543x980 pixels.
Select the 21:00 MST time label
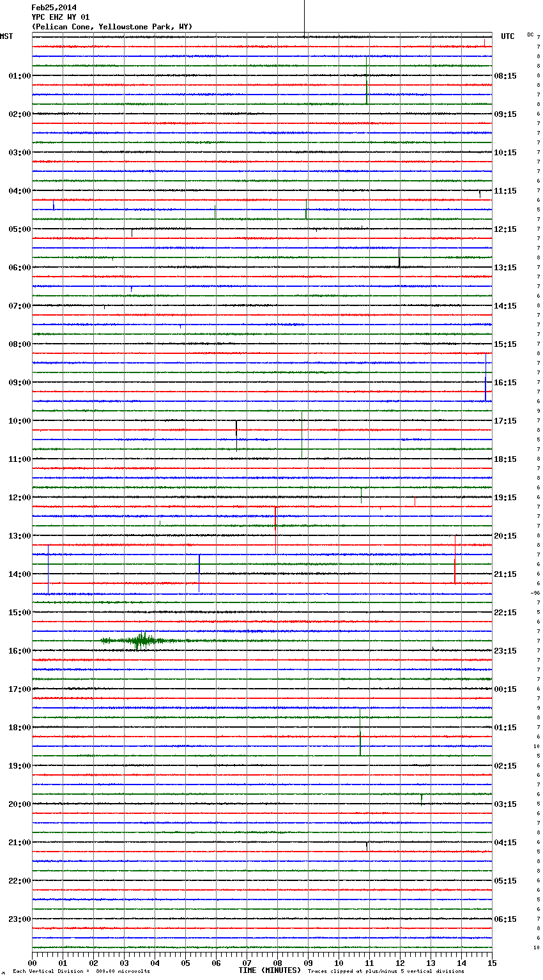pos(20,843)
